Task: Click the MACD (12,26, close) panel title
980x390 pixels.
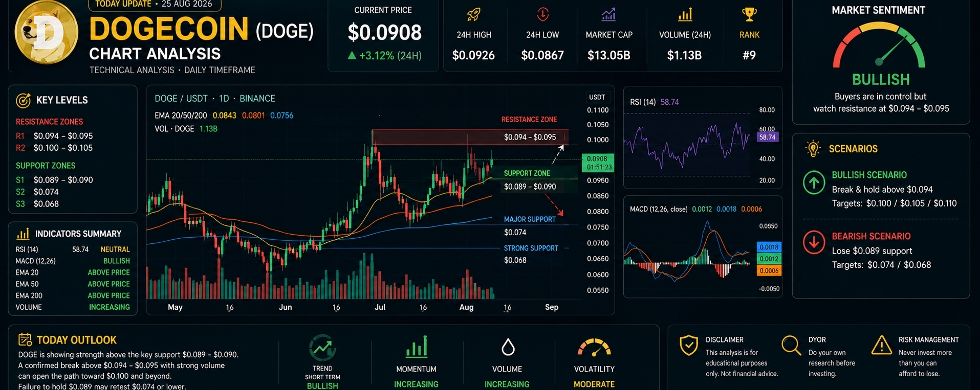Action: [x=659, y=209]
